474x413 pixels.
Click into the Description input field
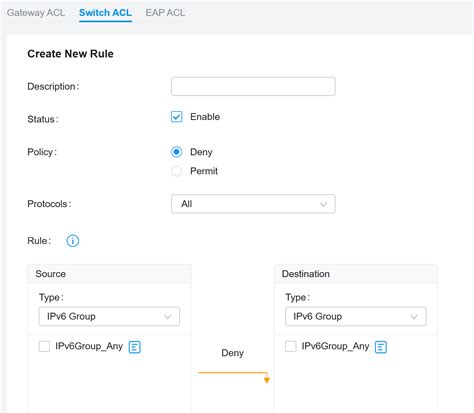click(x=253, y=86)
